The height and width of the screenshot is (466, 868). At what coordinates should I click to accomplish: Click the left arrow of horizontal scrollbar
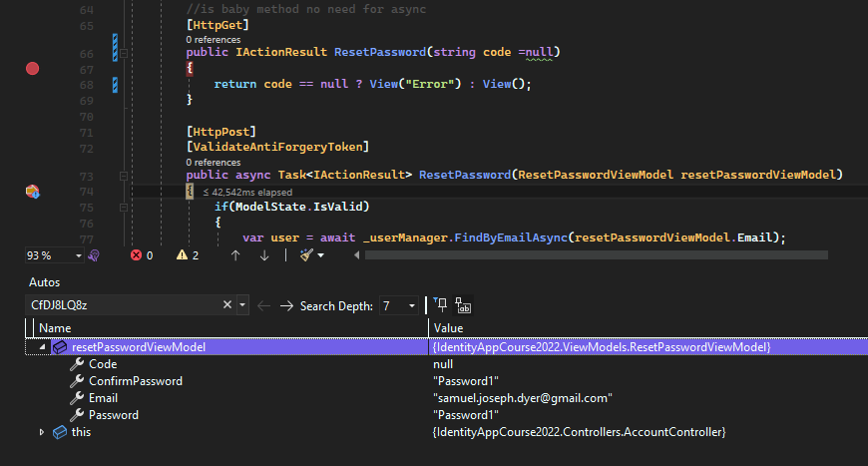(x=356, y=255)
